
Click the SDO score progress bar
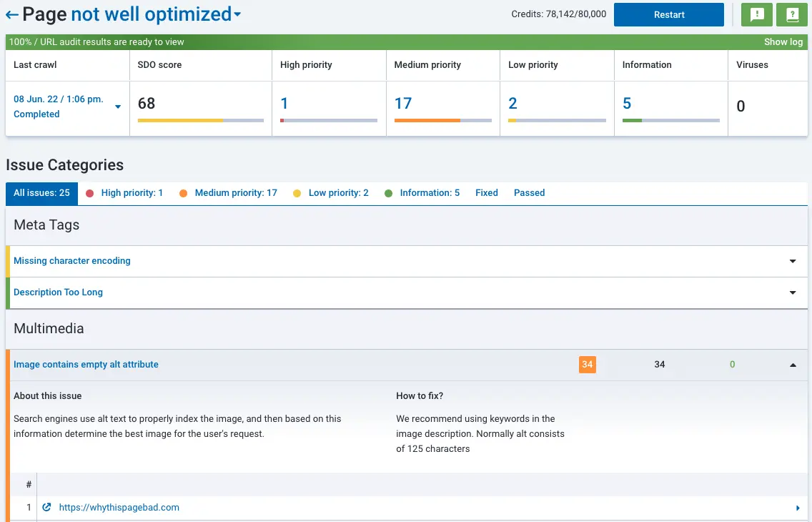199,121
